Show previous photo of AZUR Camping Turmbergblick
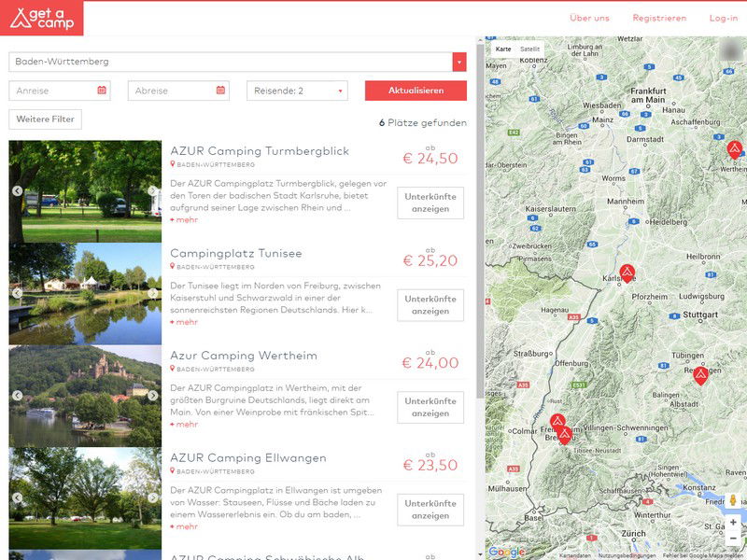Image resolution: width=747 pixels, height=560 pixels. (x=17, y=191)
